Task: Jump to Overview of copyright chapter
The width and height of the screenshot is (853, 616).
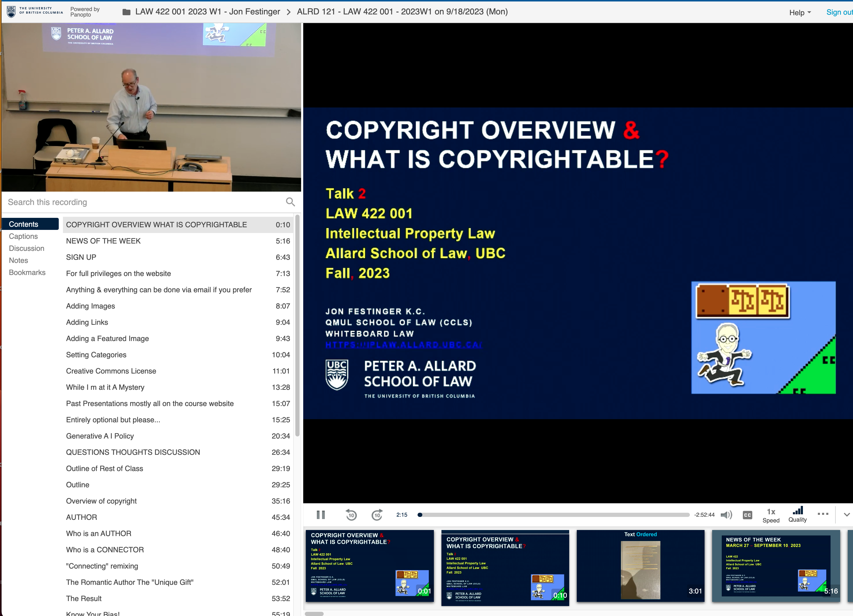Action: pyautogui.click(x=178, y=501)
